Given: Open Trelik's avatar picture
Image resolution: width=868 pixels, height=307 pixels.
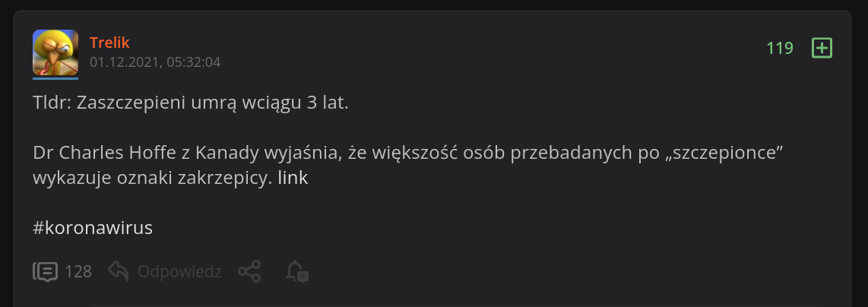Looking at the screenshot, I should pyautogui.click(x=55, y=52).
